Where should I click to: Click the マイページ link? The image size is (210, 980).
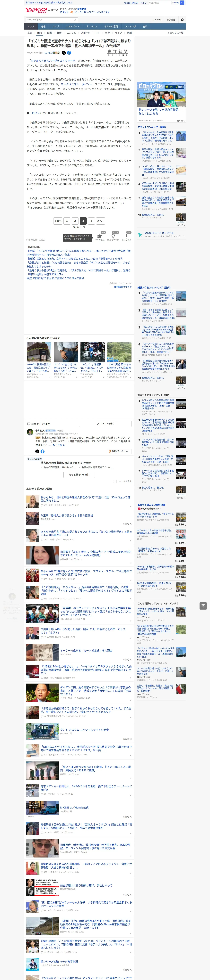pyautogui.click(x=157, y=19)
